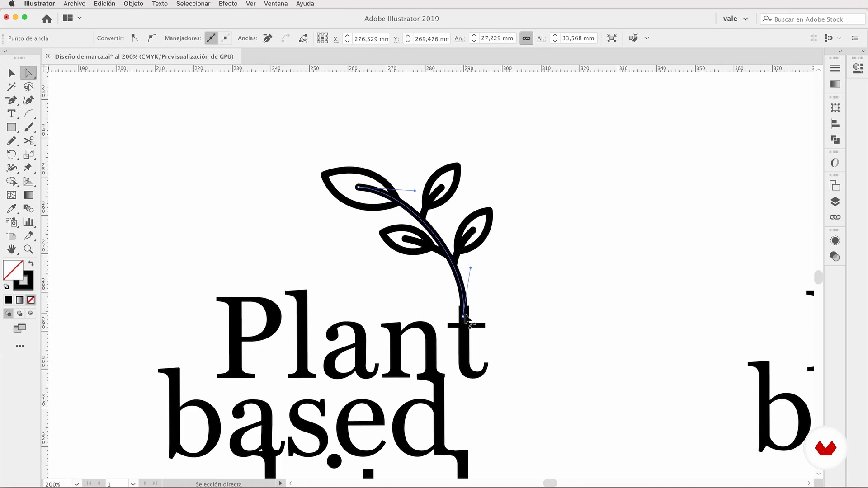The image size is (868, 488).
Task: Switch to Diseño de marca.ai document tab
Action: (x=144, y=56)
